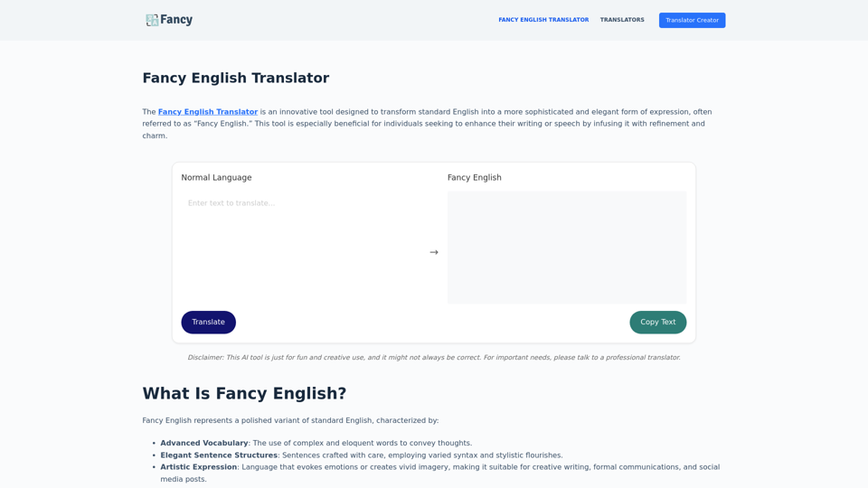Click the What Is Fancy English heading
The height and width of the screenshot is (488, 868).
tap(244, 394)
